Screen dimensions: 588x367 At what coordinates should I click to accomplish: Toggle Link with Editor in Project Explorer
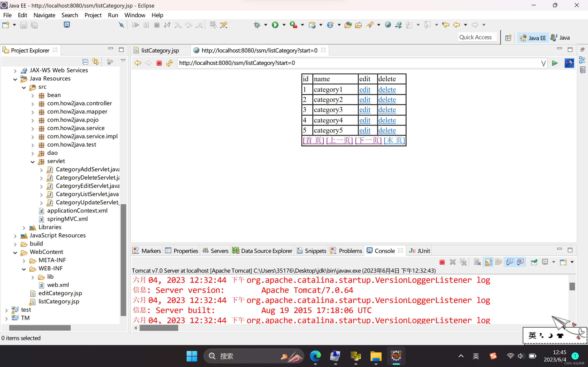click(96, 62)
